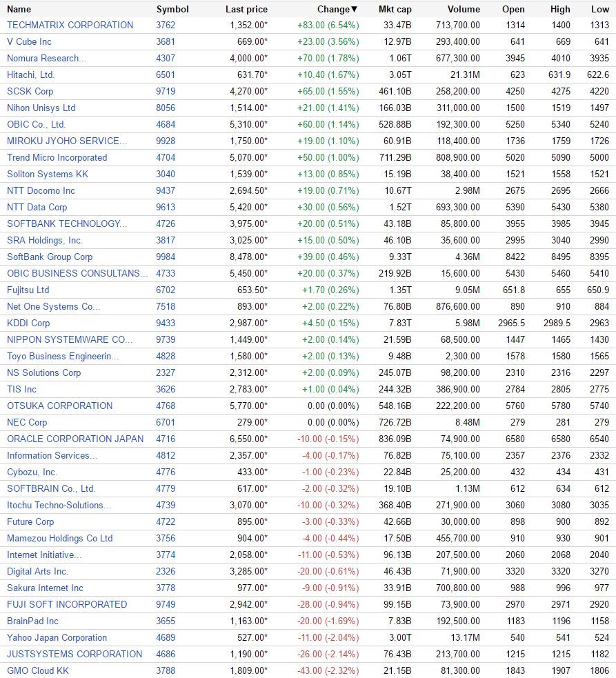The width and height of the screenshot is (616, 678).
Task: Sort by the Open column header
Action: click(513, 9)
